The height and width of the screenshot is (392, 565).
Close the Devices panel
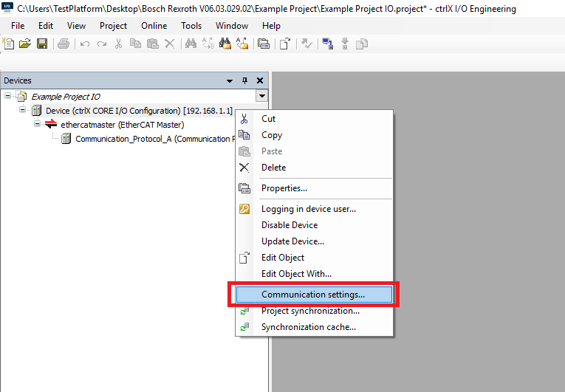tap(260, 80)
